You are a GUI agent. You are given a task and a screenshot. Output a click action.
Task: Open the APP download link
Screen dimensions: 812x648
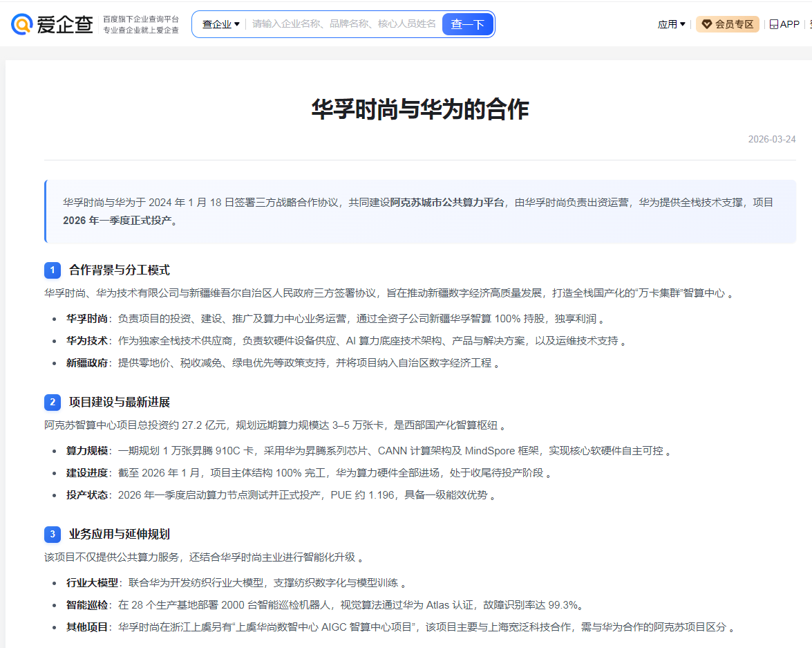[784, 24]
